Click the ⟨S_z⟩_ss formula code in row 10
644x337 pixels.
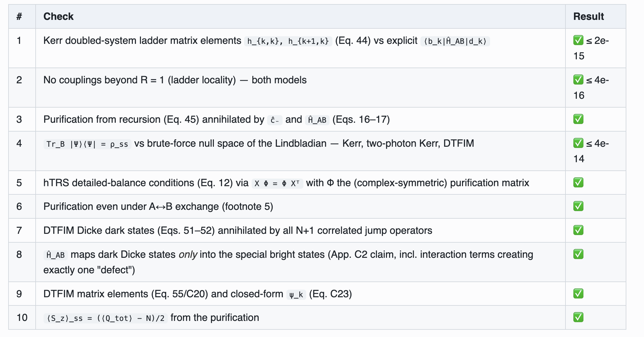(106, 318)
